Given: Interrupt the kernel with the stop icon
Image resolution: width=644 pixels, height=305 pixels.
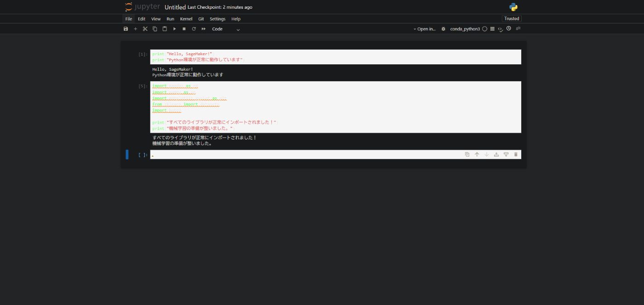Looking at the screenshot, I should point(184,29).
